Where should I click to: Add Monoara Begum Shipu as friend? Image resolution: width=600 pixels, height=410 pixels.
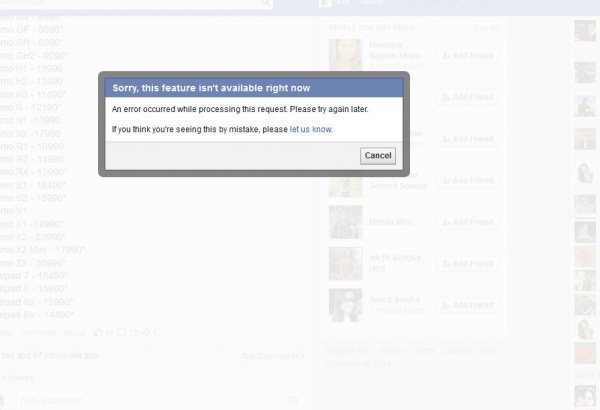468,56
